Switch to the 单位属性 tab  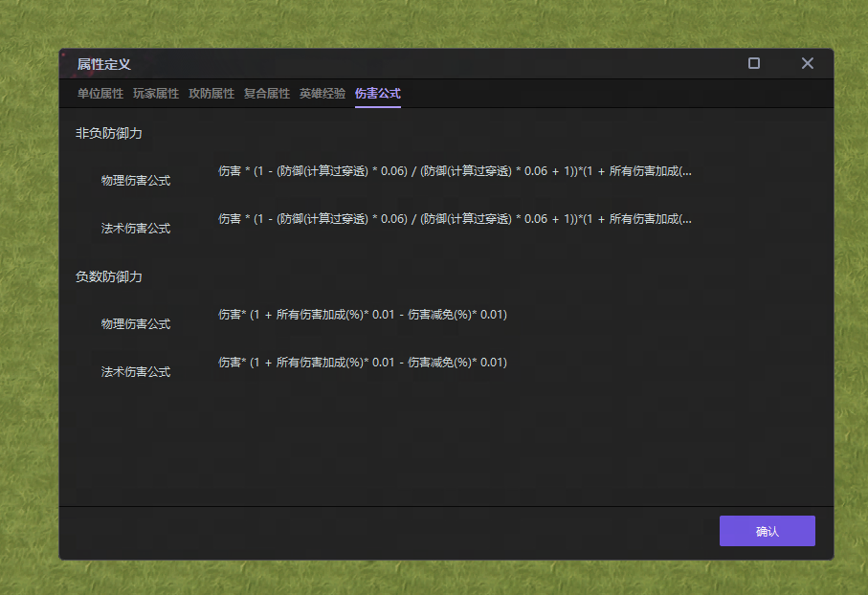[x=98, y=95]
